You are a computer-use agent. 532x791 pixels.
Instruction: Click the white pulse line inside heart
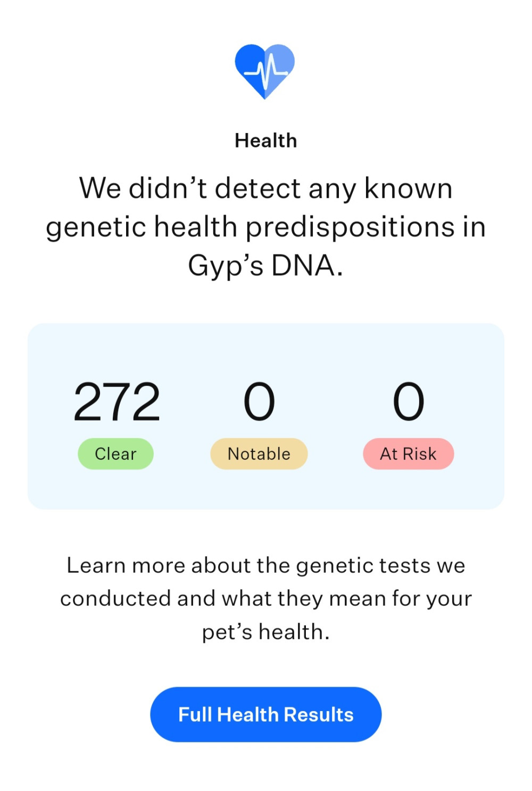tap(265, 71)
